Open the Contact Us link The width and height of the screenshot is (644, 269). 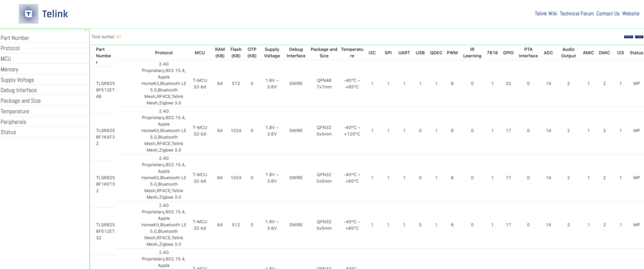click(608, 13)
